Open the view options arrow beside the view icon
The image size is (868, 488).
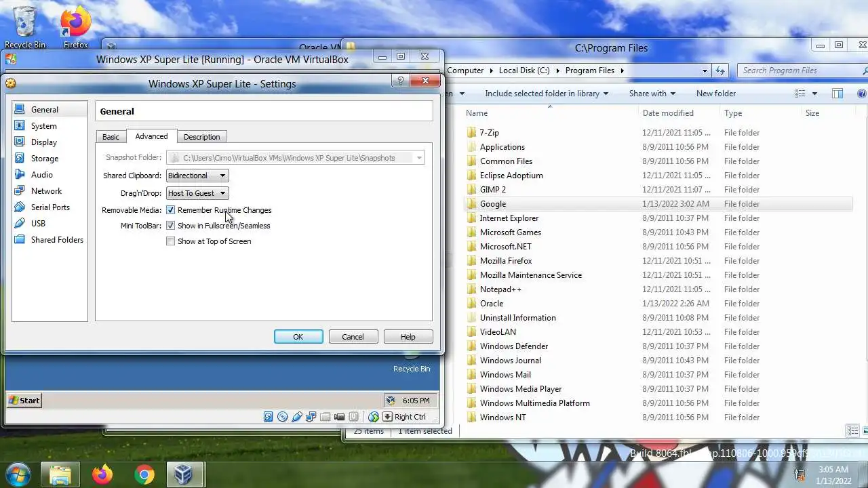[814, 94]
